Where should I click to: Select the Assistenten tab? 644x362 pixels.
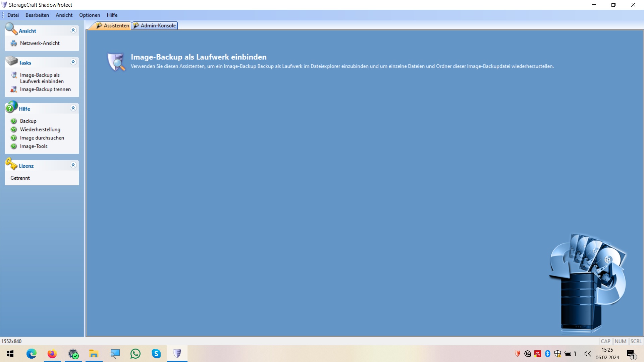tap(113, 25)
